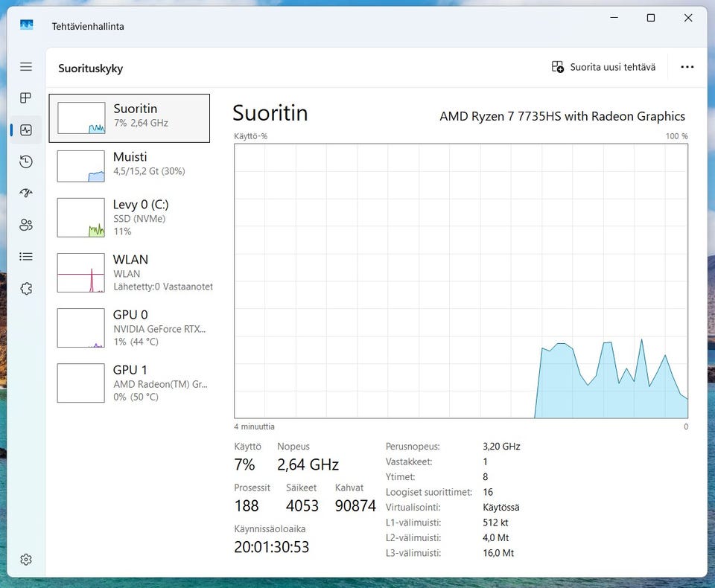Screen dimensions: 715x588
Task: Click the large CPU usage graph
Action: coord(461,281)
